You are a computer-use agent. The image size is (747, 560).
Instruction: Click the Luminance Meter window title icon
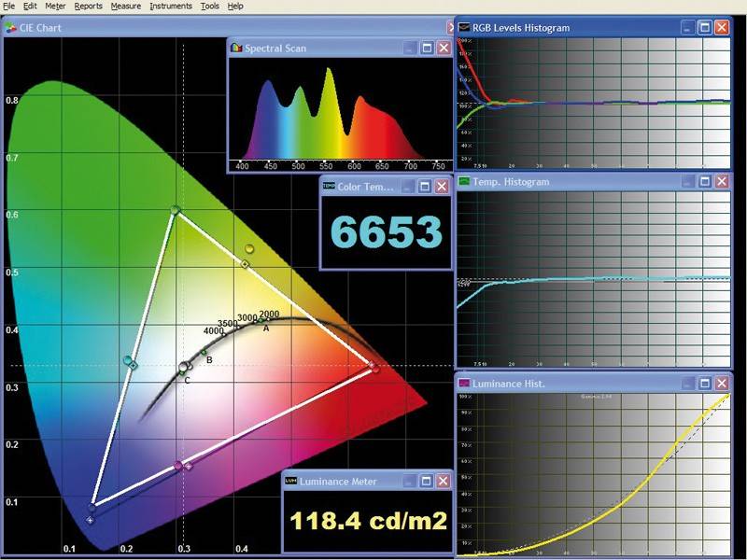click(290, 481)
